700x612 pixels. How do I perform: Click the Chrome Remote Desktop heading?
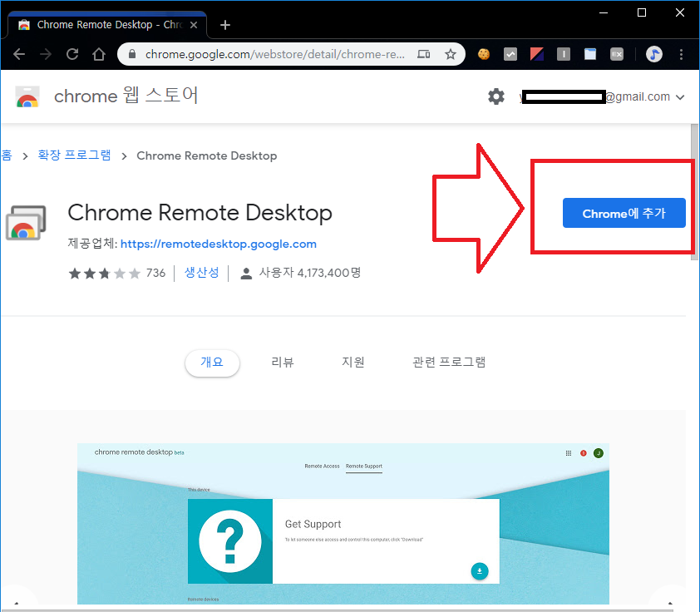pos(200,213)
